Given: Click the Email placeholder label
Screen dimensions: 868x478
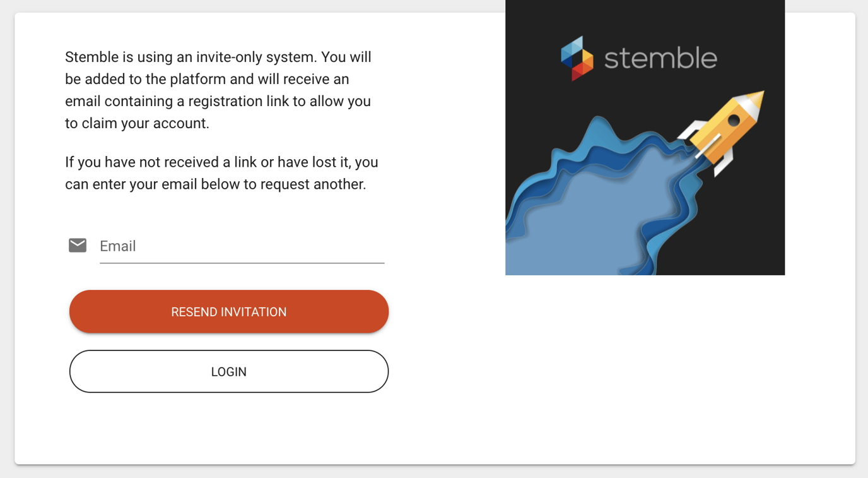Looking at the screenshot, I should coord(118,246).
